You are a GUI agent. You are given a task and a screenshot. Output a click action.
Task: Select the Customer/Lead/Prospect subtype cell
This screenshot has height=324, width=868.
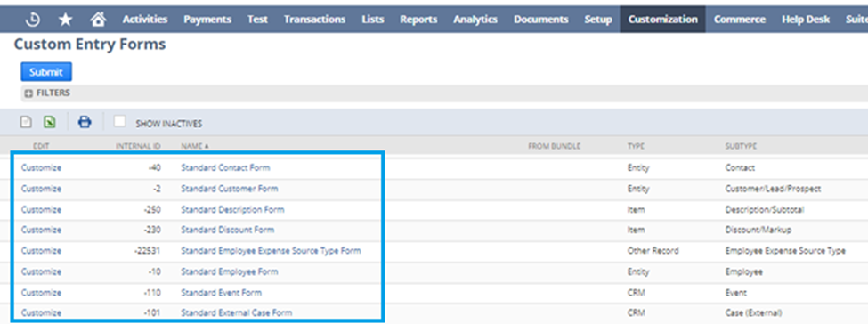click(x=773, y=189)
